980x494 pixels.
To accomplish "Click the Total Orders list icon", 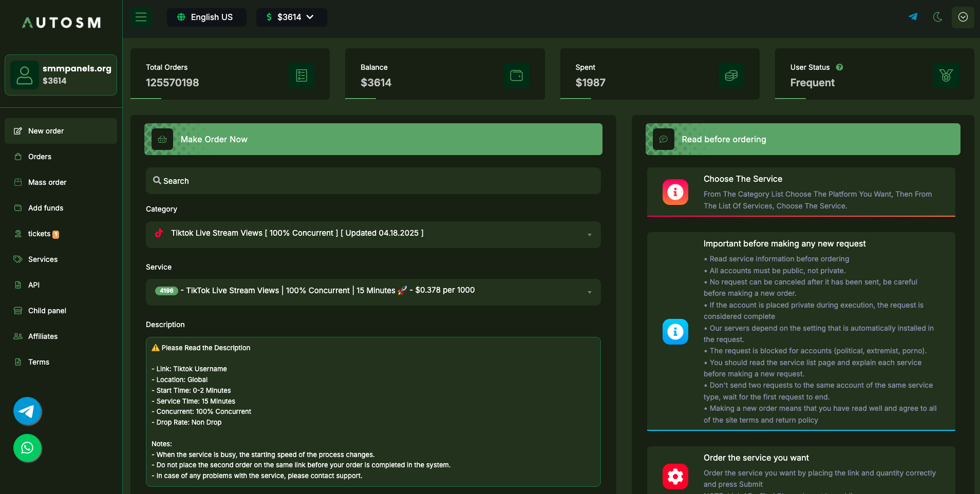I will (x=301, y=75).
